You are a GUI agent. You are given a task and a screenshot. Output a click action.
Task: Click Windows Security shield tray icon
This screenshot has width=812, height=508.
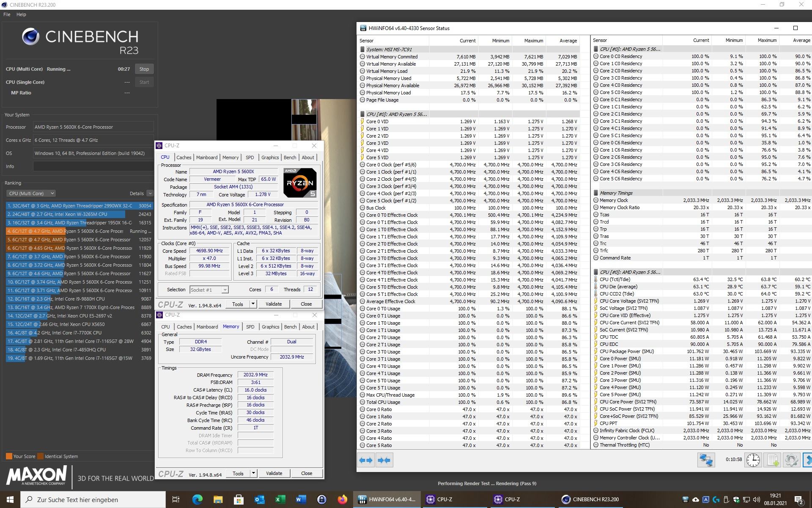[736, 500]
